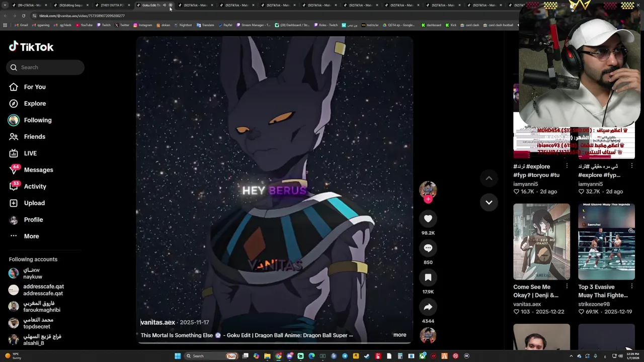Image resolution: width=644 pixels, height=362 pixels.
Task: Open the Come See Me Okay thumbnail
Action: pyautogui.click(x=541, y=241)
